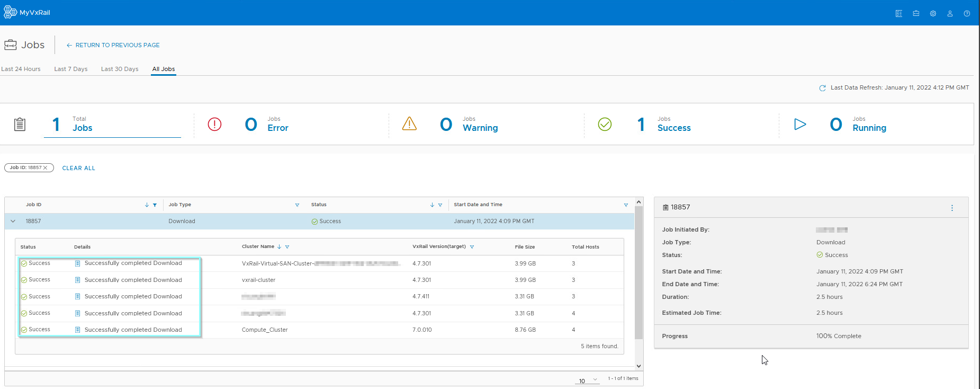Open details document icon for 4.7.411 row
The height and width of the screenshot is (389, 980).
[x=77, y=296]
